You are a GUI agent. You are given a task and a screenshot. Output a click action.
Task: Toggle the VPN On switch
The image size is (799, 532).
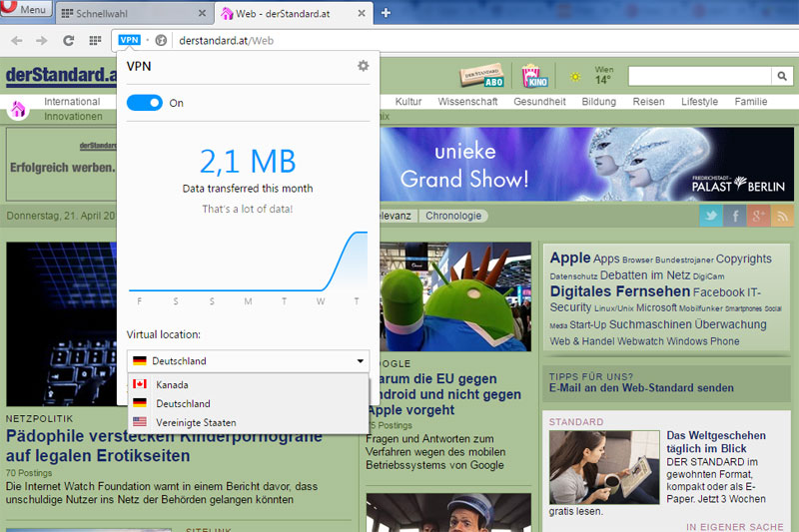145,103
